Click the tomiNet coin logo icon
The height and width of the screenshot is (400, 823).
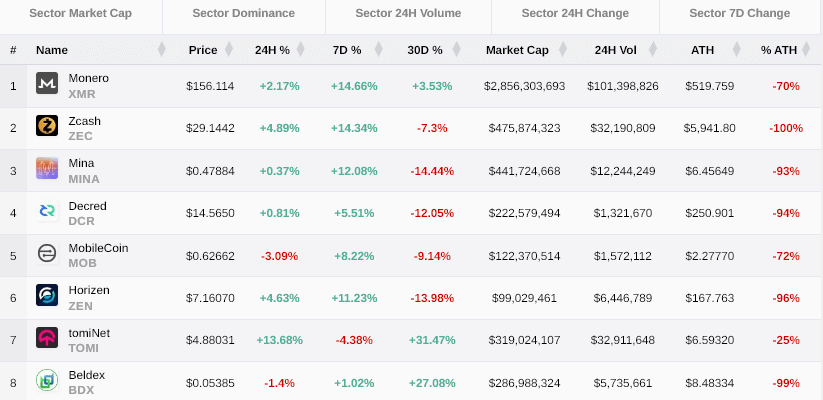(x=47, y=338)
